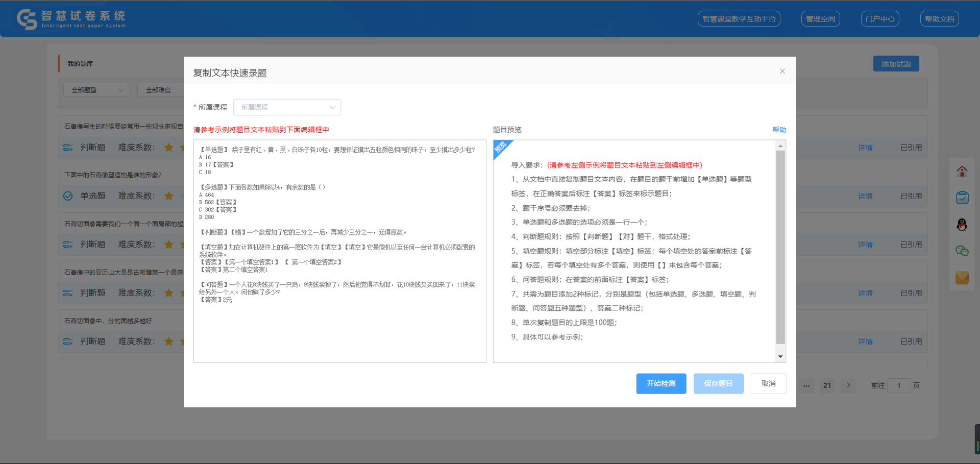Open 帮助文档 in the header
Viewport: 980px width, 464px height.
pos(939,19)
